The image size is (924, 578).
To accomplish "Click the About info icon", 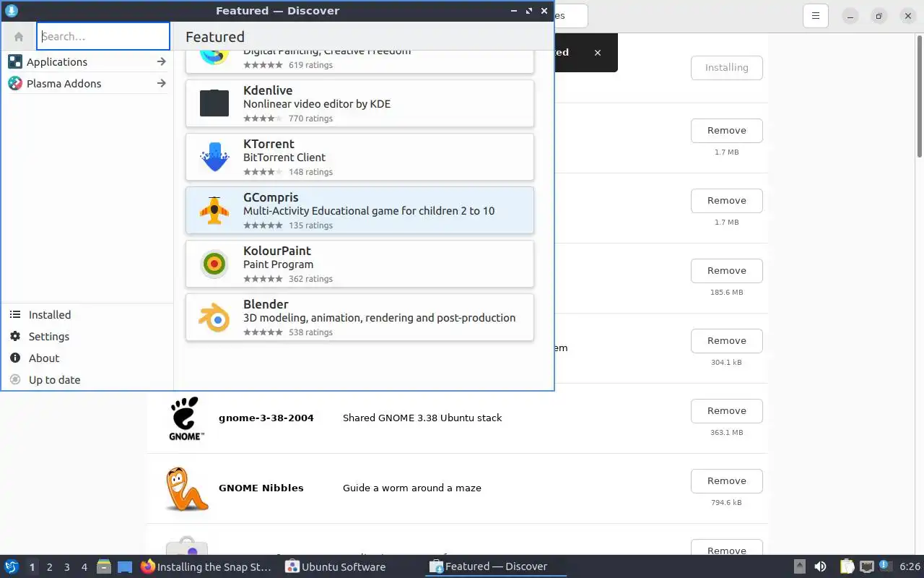I will 14,358.
